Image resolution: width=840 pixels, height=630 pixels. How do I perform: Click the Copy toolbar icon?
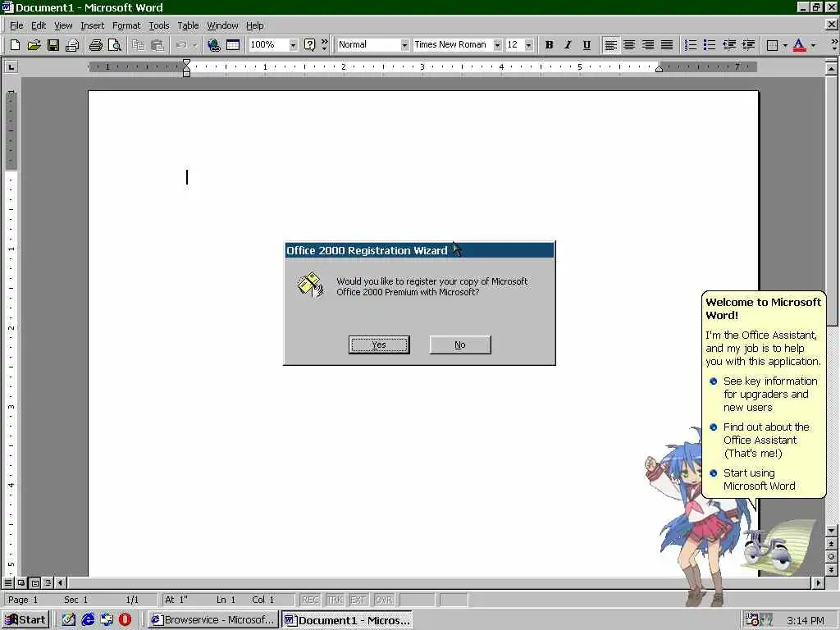pyautogui.click(x=138, y=45)
